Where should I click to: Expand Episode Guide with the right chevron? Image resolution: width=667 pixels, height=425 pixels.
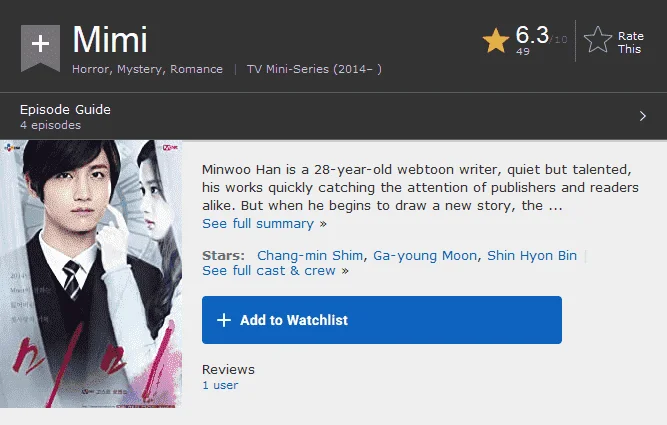[643, 116]
